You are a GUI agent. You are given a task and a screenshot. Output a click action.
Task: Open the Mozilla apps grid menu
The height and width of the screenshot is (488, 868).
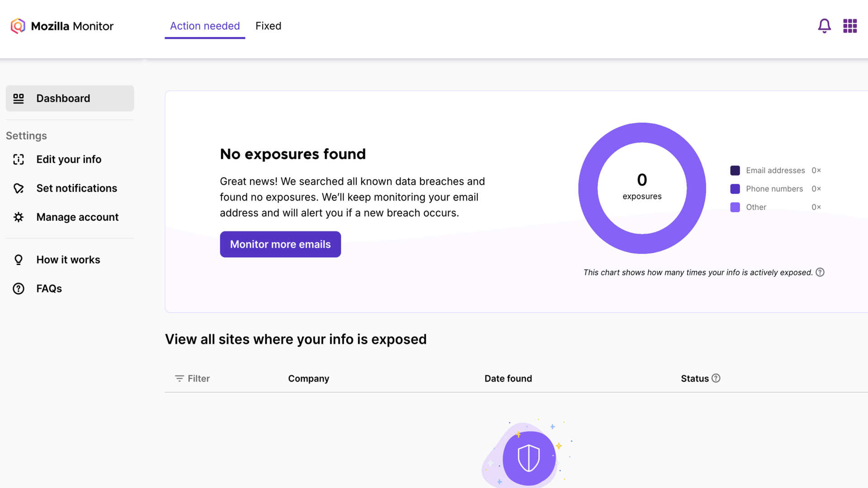point(850,26)
